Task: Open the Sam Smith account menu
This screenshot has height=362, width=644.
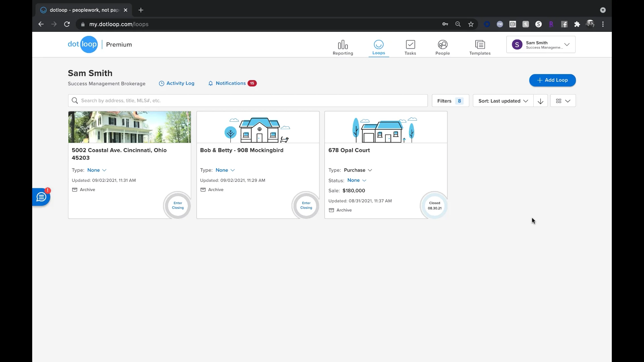Action: (541, 45)
